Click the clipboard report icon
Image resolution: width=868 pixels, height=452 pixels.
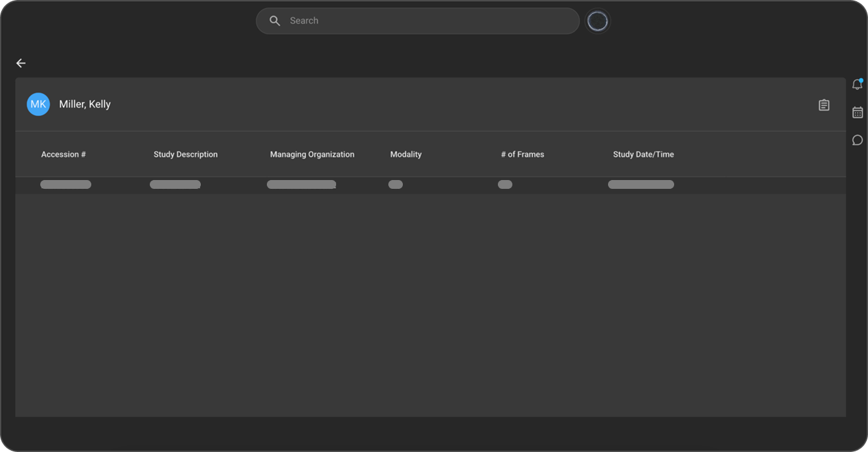pos(824,105)
